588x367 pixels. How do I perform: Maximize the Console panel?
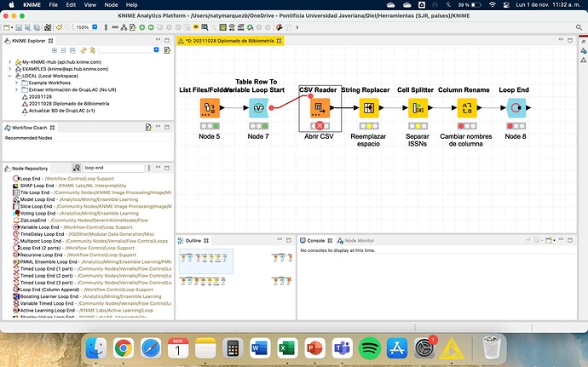570,240
